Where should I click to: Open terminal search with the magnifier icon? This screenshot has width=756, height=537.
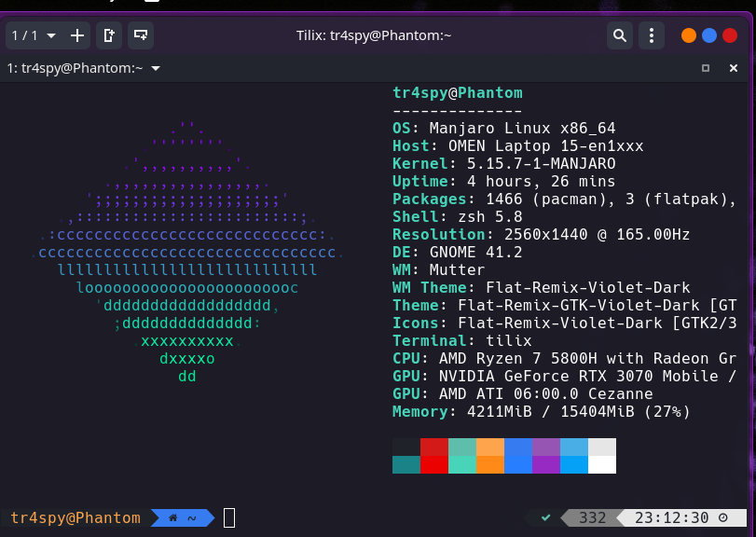[x=620, y=35]
